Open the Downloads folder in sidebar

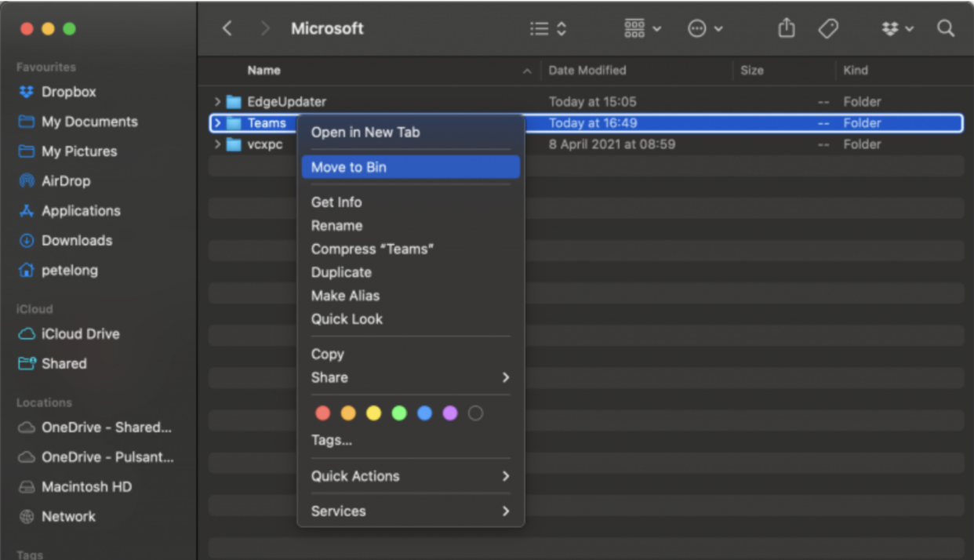[x=76, y=241]
